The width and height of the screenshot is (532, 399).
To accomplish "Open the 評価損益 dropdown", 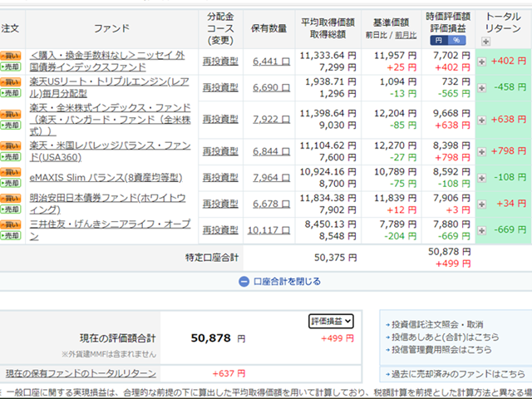I will tap(332, 321).
